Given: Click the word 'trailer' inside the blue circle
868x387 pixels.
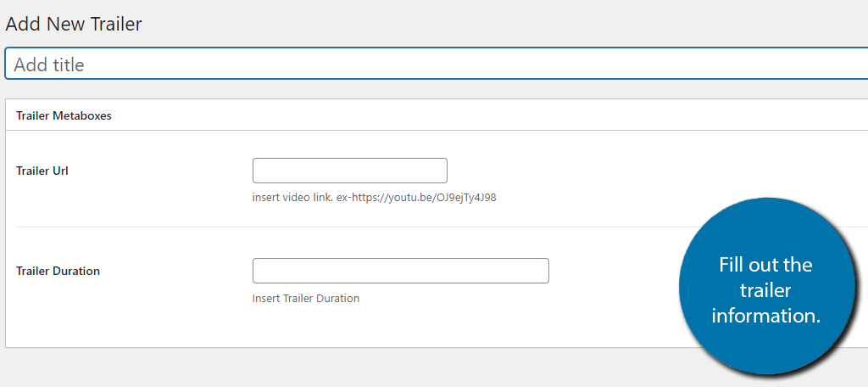Looking at the screenshot, I should [765, 290].
